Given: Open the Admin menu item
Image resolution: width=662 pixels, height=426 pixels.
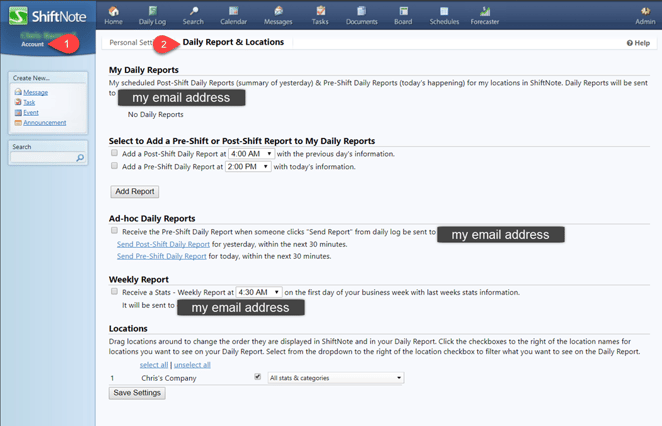Looking at the screenshot, I should pos(645,14).
